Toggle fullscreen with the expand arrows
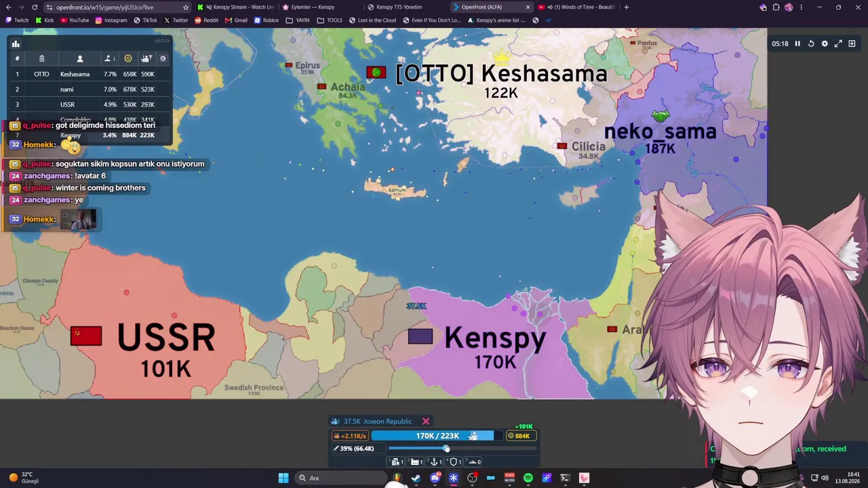868x488 pixels. (838, 44)
